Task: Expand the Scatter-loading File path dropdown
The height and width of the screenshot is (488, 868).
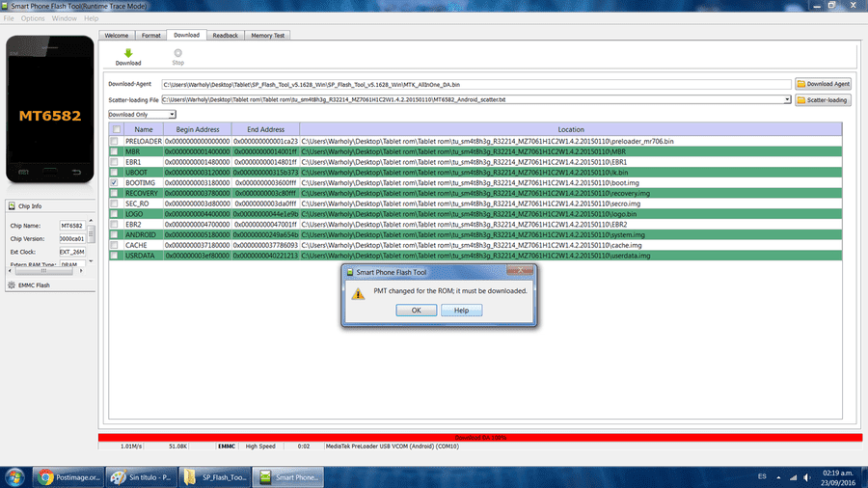Action: coord(787,99)
